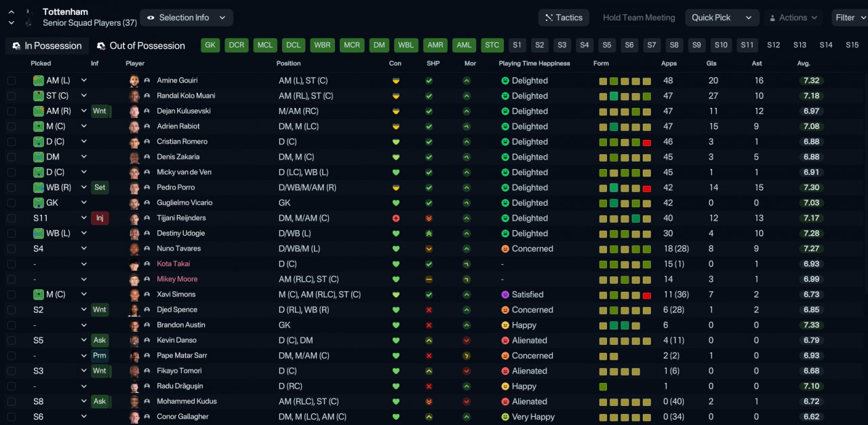Image resolution: width=868 pixels, height=425 pixels.
Task: Open the Quick Pick dropdown
Action: pyautogui.click(x=722, y=18)
